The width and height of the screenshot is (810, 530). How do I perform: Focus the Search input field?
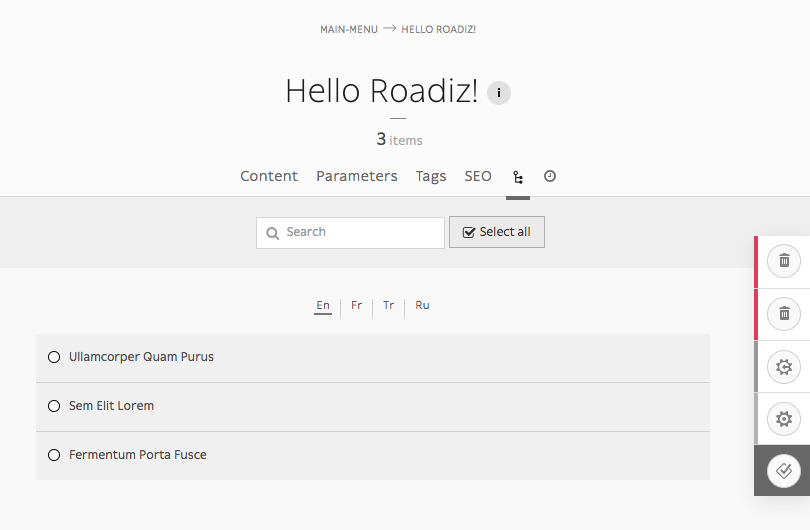click(x=350, y=232)
